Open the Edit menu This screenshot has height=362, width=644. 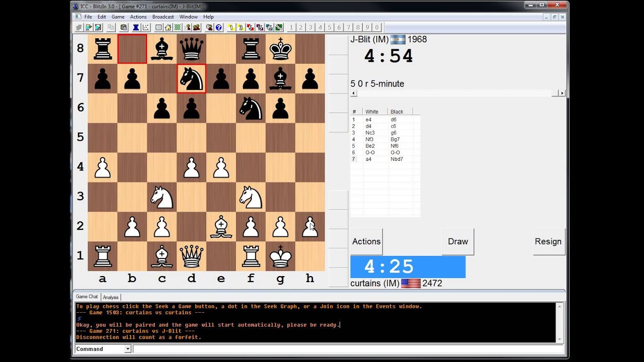pos(102,17)
